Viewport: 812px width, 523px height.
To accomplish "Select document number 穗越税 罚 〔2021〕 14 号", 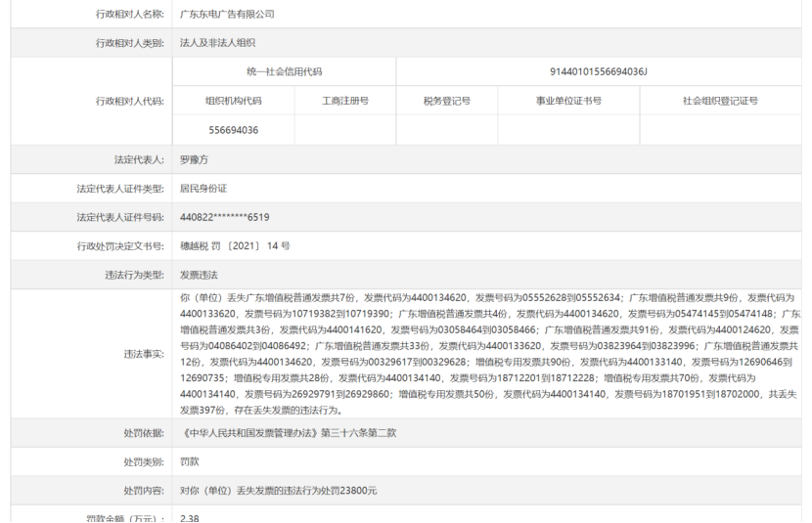I will click(235, 246).
